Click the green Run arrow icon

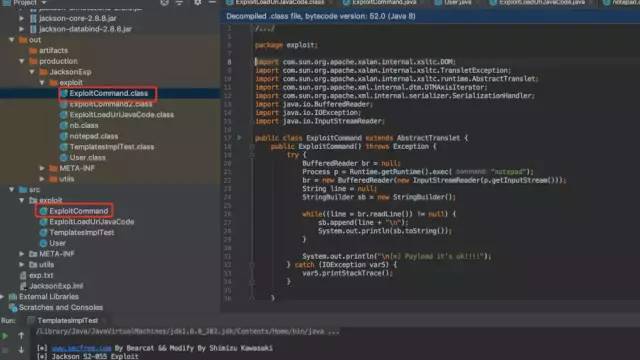point(5,336)
